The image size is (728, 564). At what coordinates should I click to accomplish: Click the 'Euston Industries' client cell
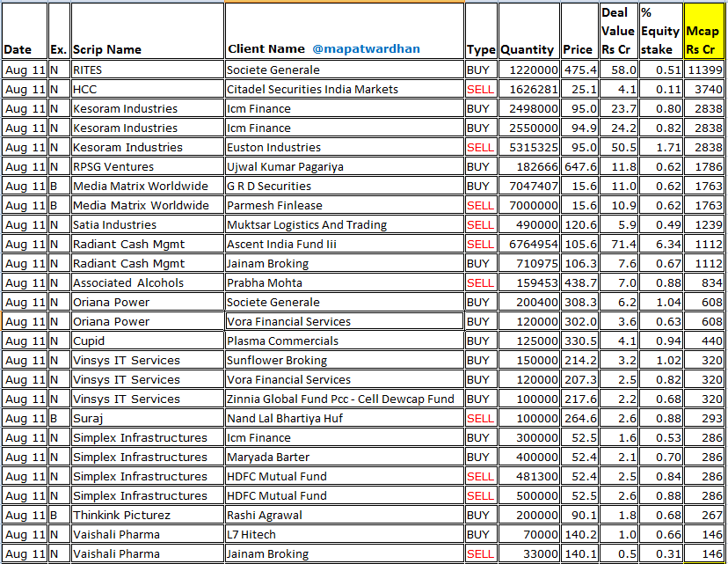(345, 147)
